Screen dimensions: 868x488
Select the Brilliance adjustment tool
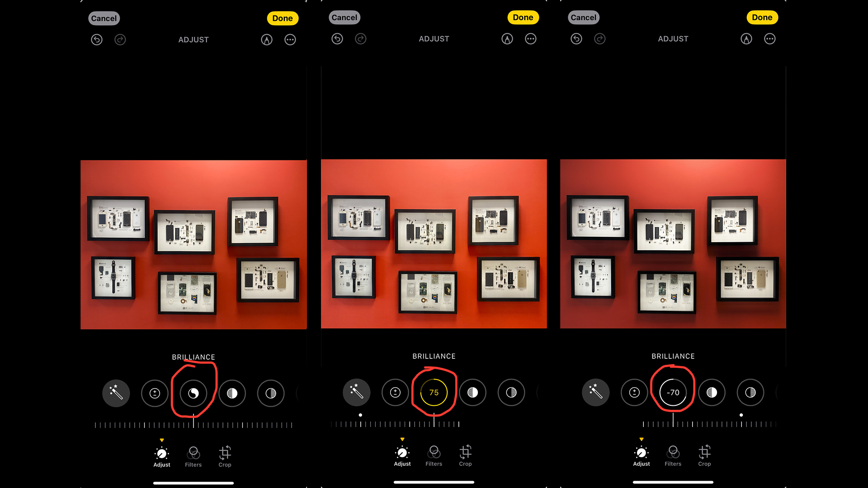[x=193, y=393]
